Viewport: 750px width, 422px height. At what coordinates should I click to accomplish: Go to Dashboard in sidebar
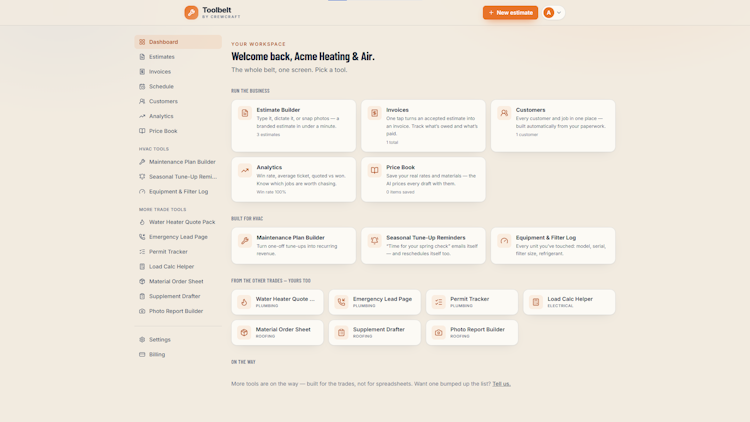178,42
